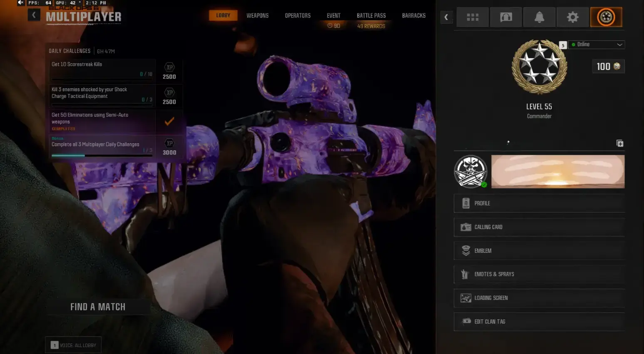Image resolution: width=644 pixels, height=354 pixels.
Task: Expand the Online status dropdown
Action: (x=597, y=45)
